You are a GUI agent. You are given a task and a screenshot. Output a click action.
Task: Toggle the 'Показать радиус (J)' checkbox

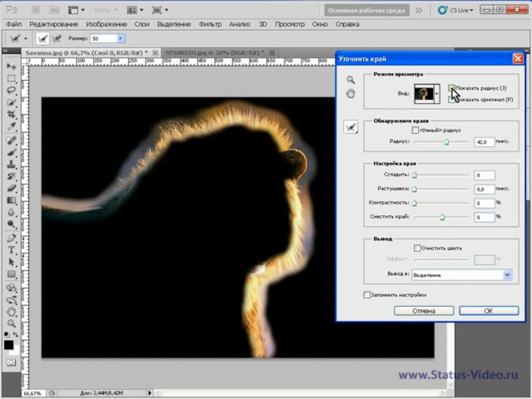click(452, 88)
